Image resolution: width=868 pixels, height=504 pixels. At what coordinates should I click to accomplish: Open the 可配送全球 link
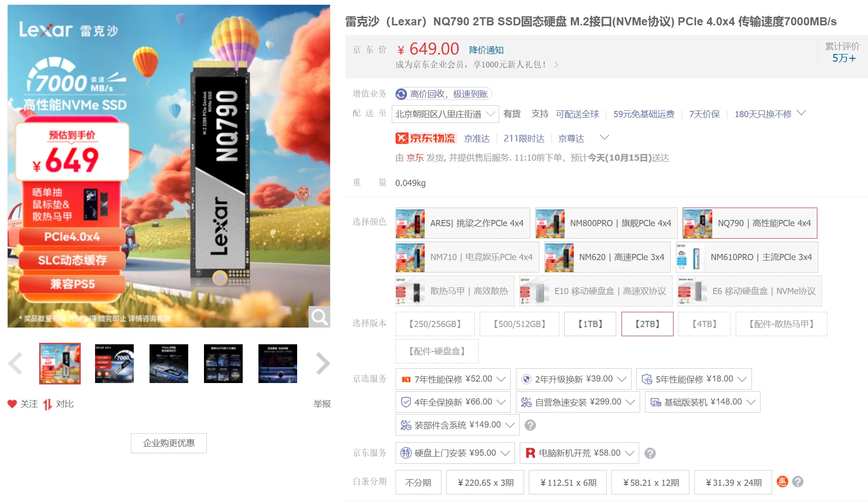pos(577,114)
